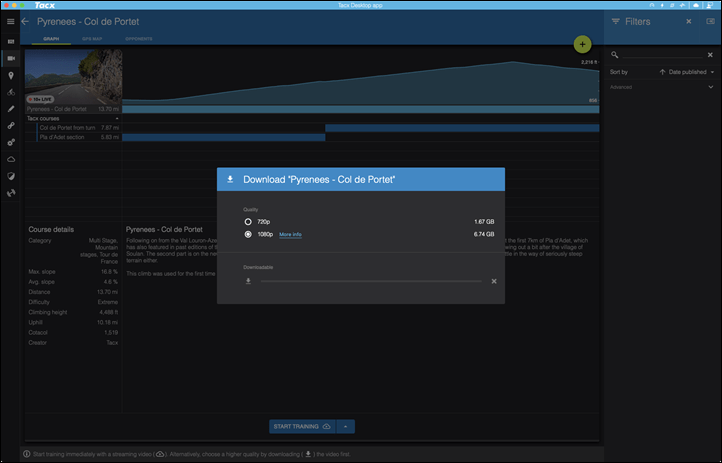Click the card icon right of Filters header
This screenshot has height=463, width=722.
(x=710, y=21)
